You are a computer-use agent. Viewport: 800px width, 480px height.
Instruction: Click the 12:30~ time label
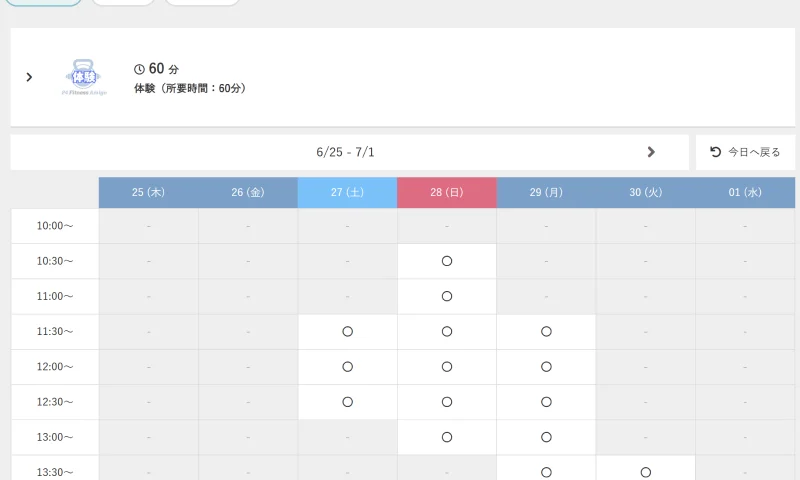(55, 402)
